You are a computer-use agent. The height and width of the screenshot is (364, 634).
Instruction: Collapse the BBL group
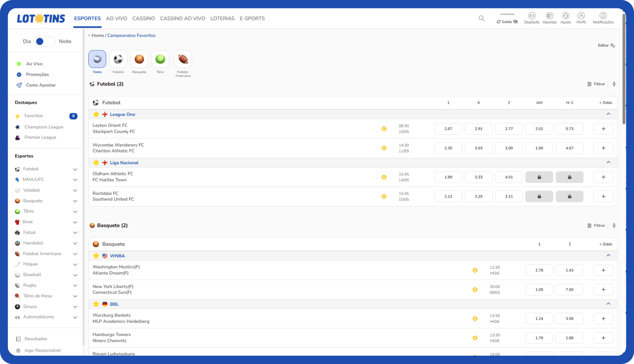(x=608, y=304)
